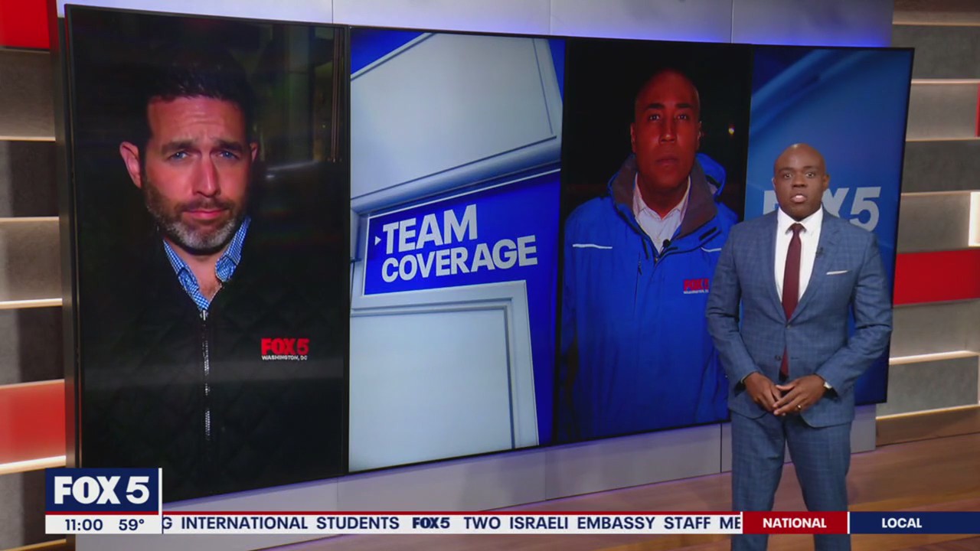Click the FOX5 logo on the blue jacket
This screenshot has width=980, height=551.
[695, 286]
